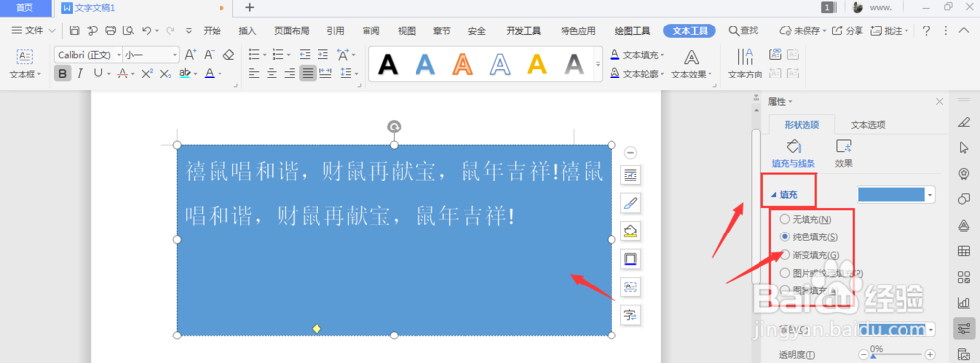The height and width of the screenshot is (363, 980).
Task: Open settings sliders icon in right sidebar
Action: click(x=963, y=329)
